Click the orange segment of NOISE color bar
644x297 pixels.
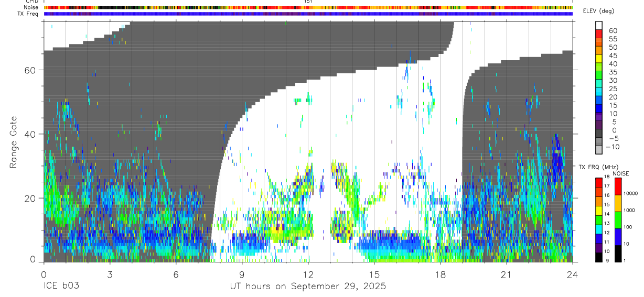click(x=618, y=203)
